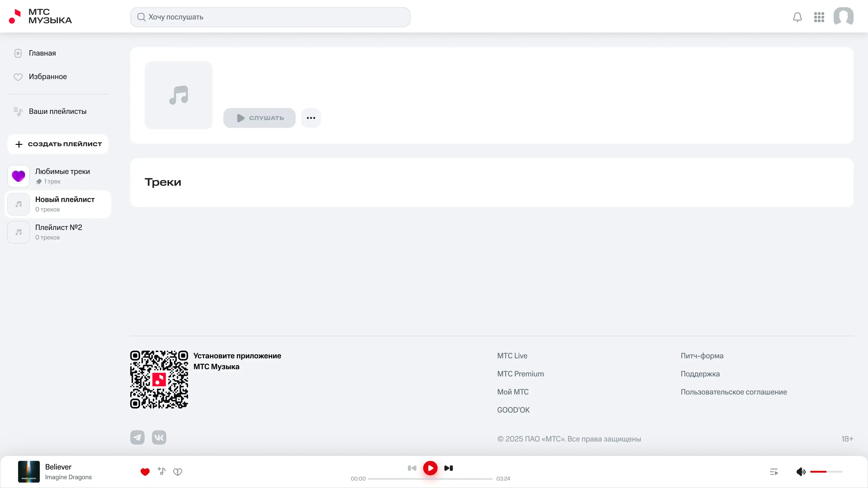
Task: Dislike track with broken heart icon
Action: coord(178,472)
